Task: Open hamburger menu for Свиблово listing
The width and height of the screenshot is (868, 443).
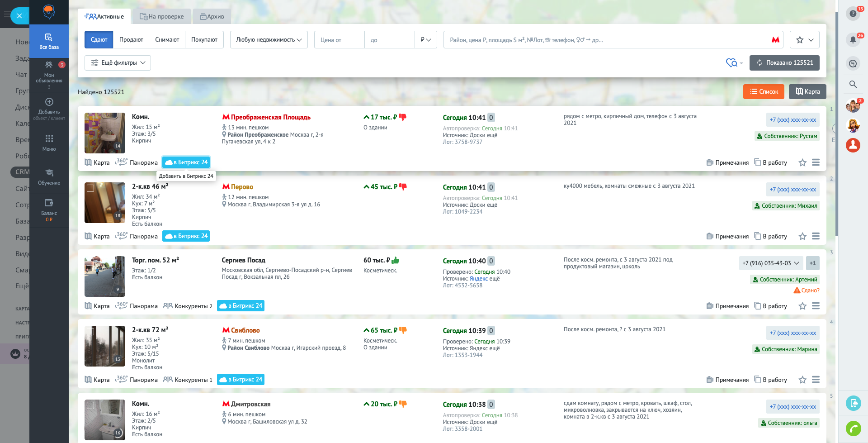Action: click(x=816, y=380)
